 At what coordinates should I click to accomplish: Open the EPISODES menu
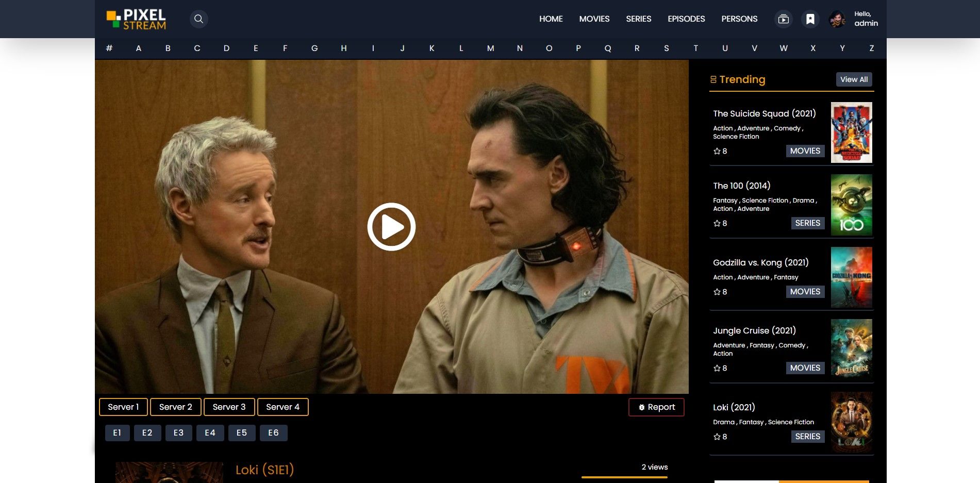coord(686,19)
